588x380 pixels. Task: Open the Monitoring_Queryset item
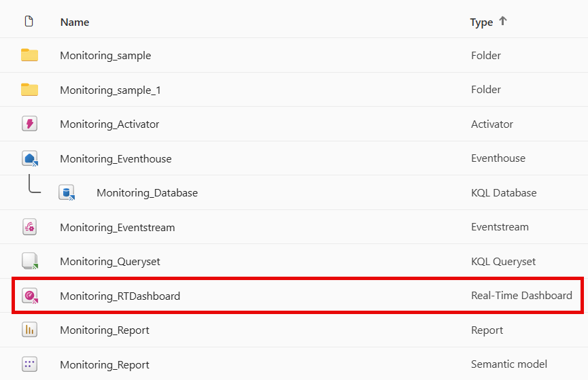pyautogui.click(x=110, y=262)
